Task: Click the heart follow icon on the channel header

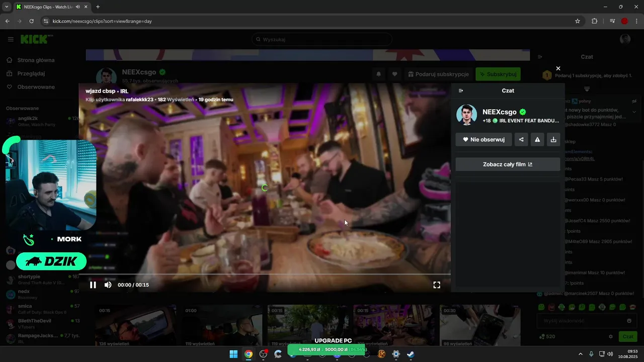Action: click(395, 74)
